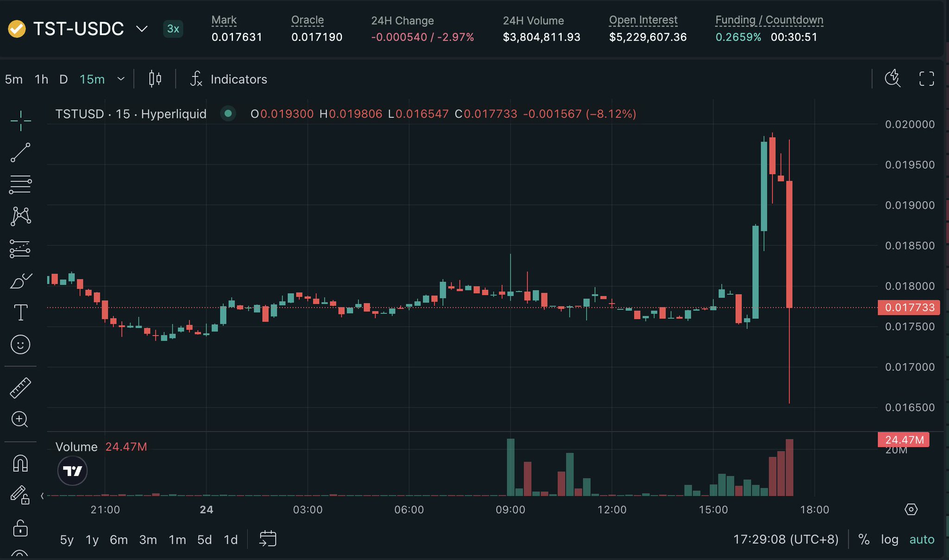Select the text annotation tool

(20, 313)
